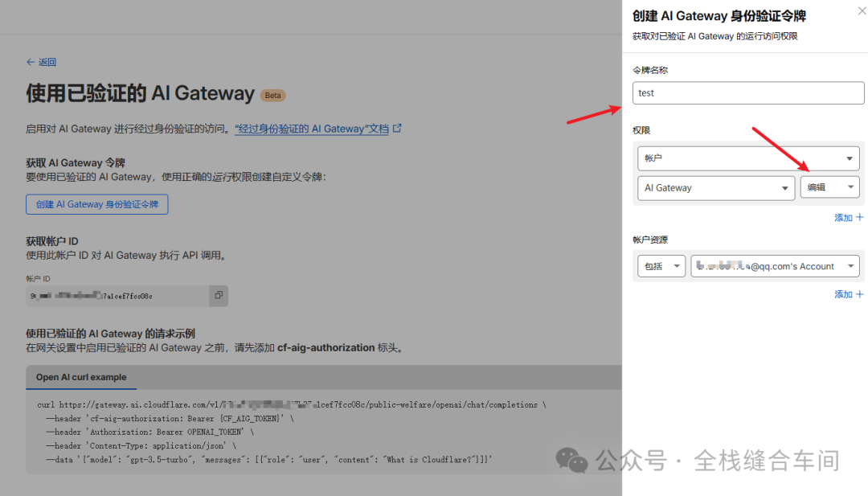
Task: Open the 帐户 permission scope dropdown
Action: coord(748,158)
